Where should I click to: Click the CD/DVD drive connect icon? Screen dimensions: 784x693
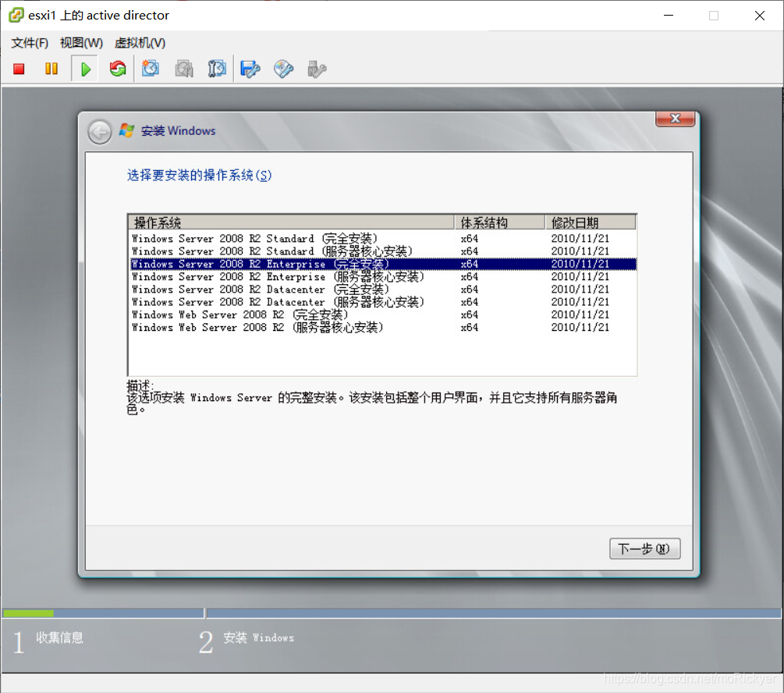click(283, 69)
